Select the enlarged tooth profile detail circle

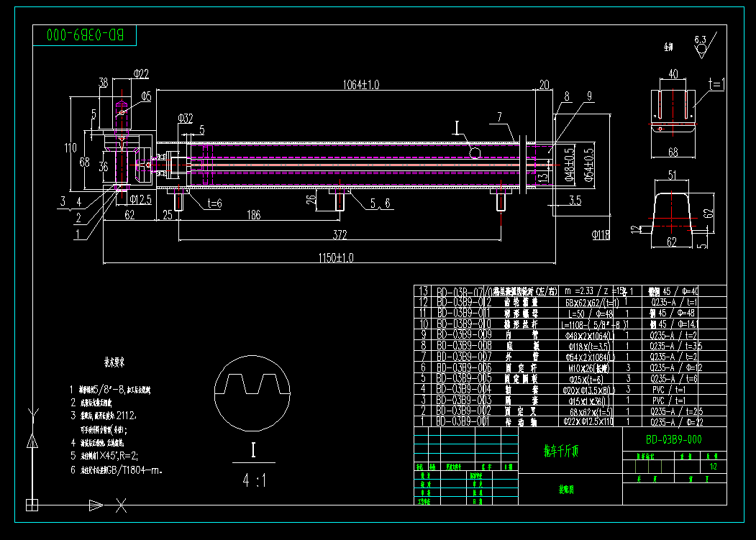[252, 391]
